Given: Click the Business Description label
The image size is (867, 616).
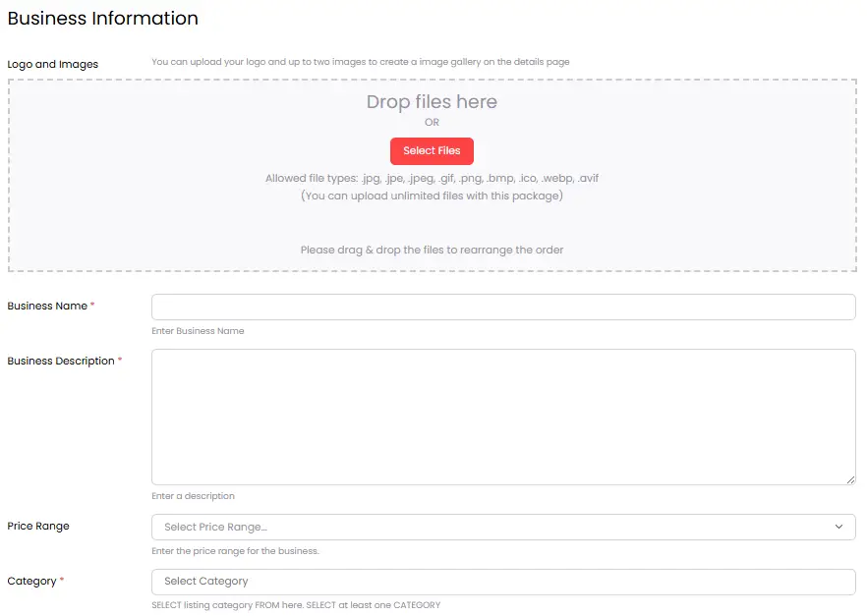Looking at the screenshot, I should tap(60, 361).
